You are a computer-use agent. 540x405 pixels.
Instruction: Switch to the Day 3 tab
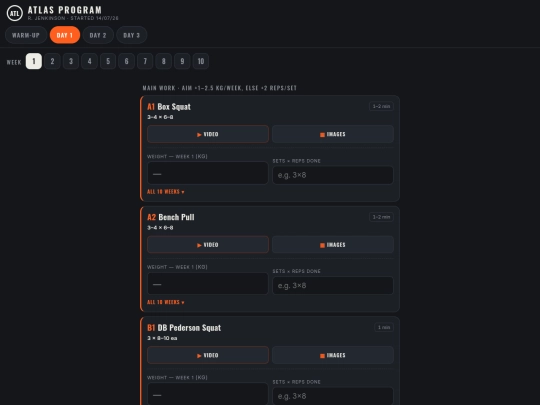(x=132, y=35)
